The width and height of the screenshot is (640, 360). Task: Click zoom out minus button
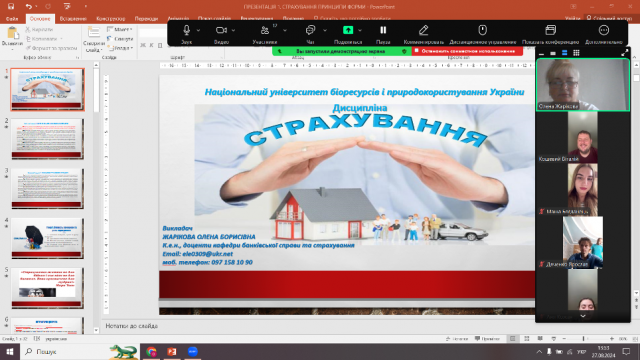(x=564, y=339)
